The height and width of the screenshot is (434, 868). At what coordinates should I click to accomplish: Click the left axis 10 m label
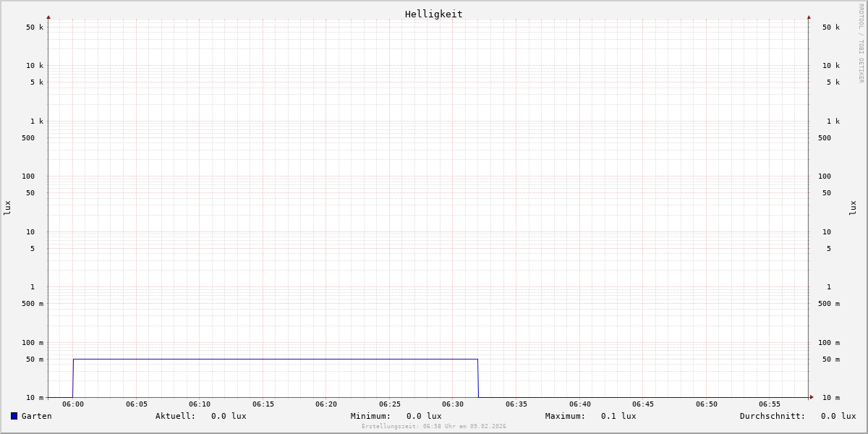35,398
